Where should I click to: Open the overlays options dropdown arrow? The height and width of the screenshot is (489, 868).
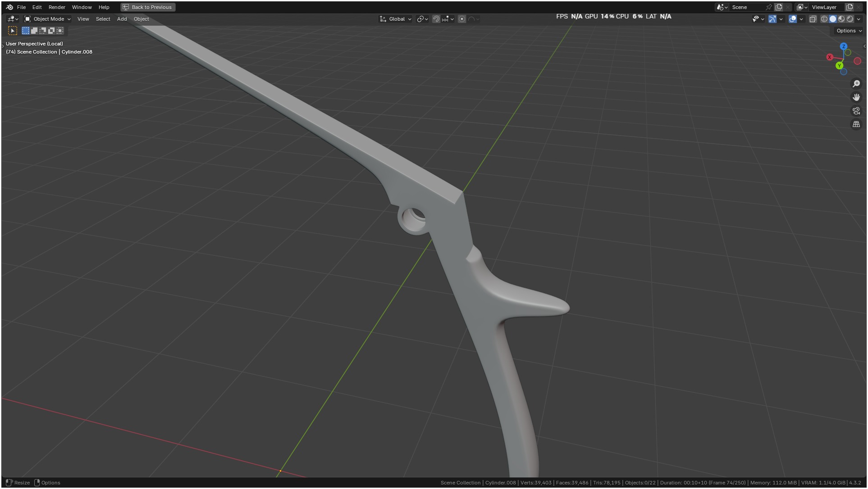[x=801, y=19]
